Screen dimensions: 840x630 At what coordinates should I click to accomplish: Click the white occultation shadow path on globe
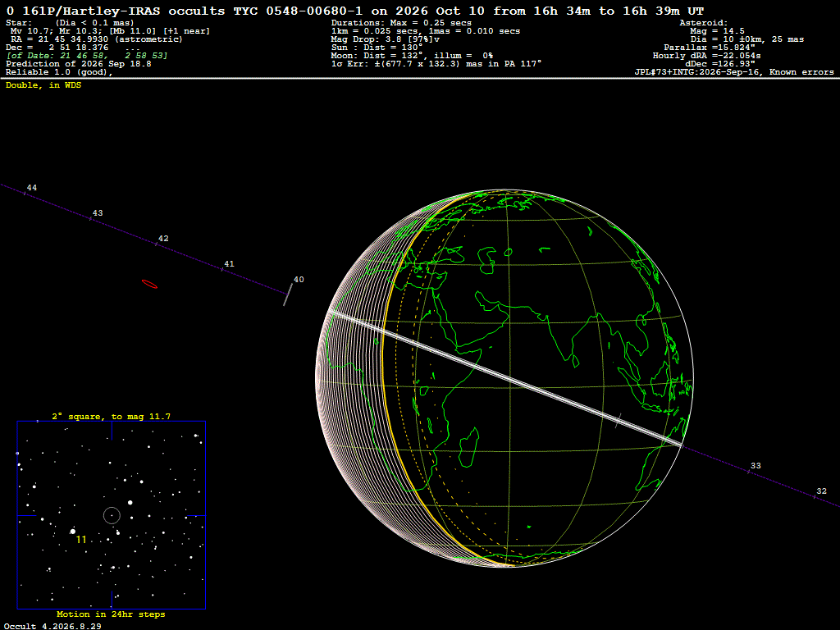point(507,378)
